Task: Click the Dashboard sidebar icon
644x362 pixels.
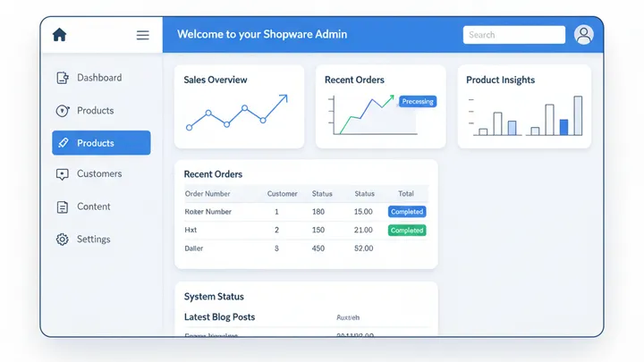Action: pos(63,78)
